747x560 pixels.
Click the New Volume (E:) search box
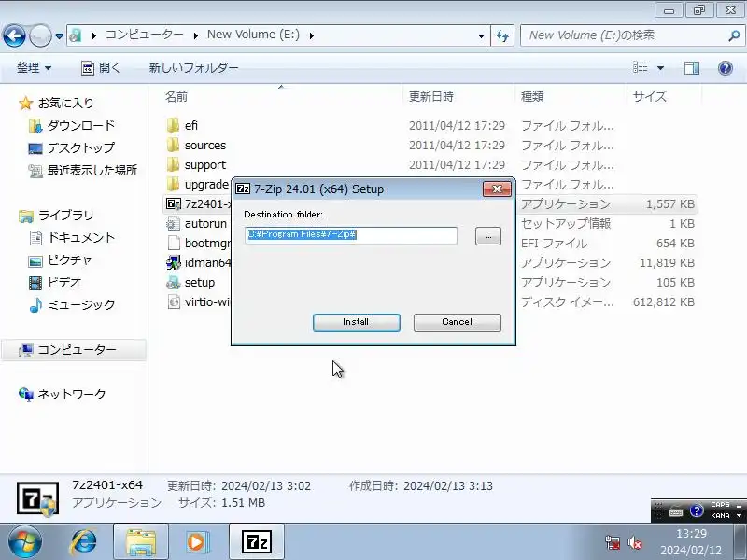coord(624,35)
